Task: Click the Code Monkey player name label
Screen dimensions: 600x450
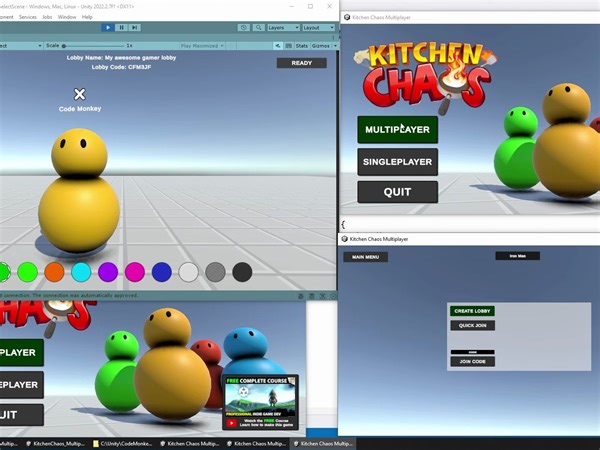Action: [x=80, y=109]
